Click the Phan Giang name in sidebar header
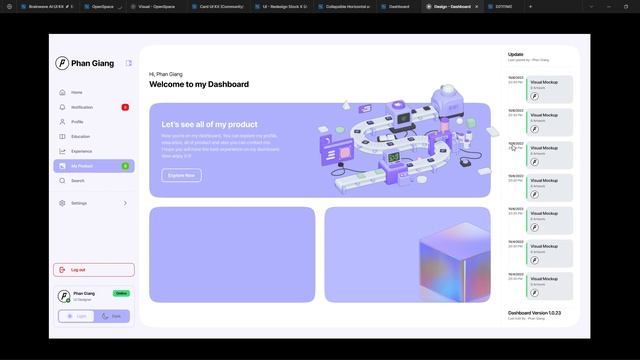Screen dimensions: 640x360 93,63
